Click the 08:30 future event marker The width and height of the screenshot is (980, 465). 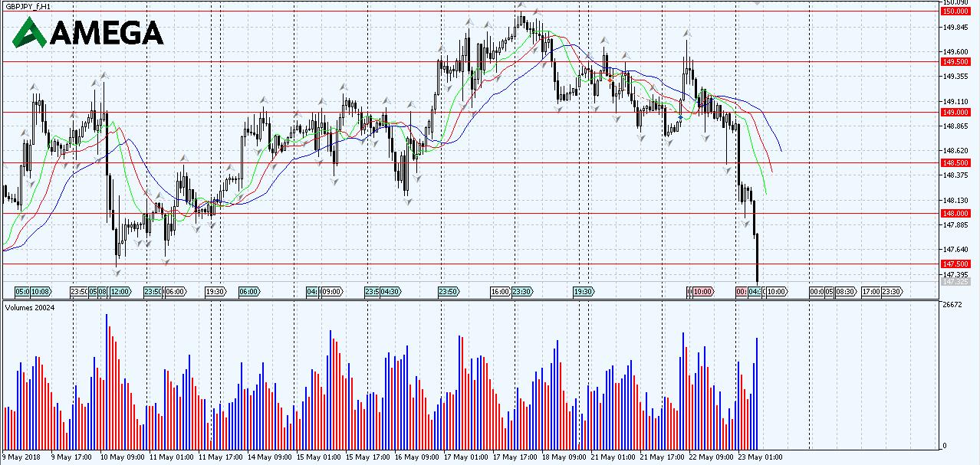[x=845, y=292]
